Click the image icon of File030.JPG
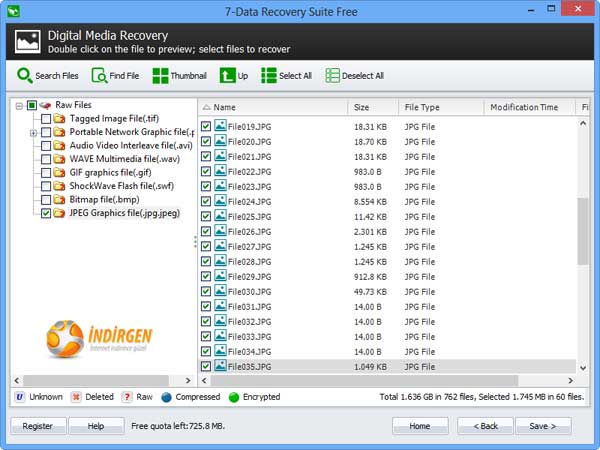Image resolution: width=600 pixels, height=450 pixels. pos(220,290)
